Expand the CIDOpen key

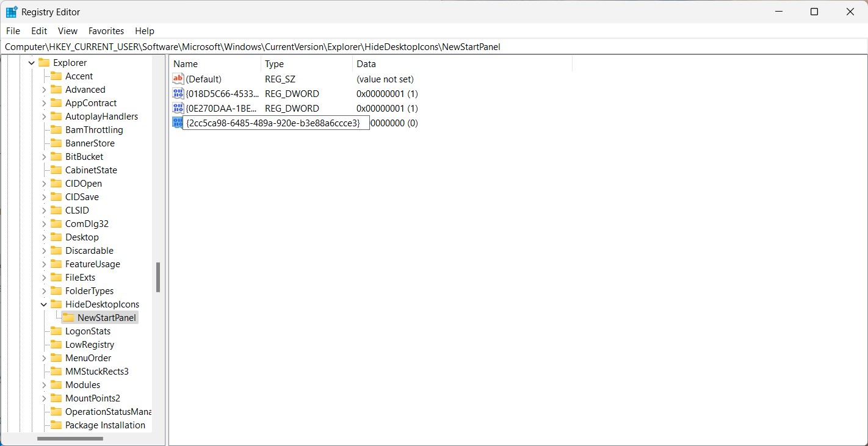[44, 184]
